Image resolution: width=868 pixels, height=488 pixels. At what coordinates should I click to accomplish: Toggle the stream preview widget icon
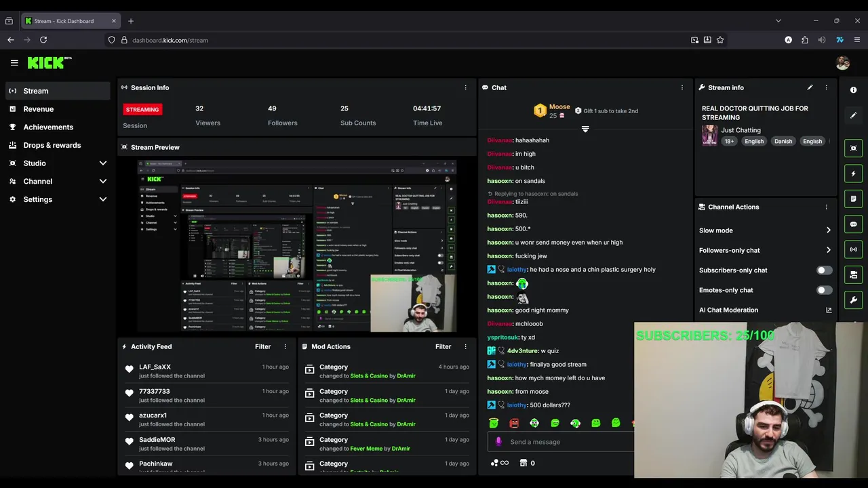pyautogui.click(x=853, y=148)
